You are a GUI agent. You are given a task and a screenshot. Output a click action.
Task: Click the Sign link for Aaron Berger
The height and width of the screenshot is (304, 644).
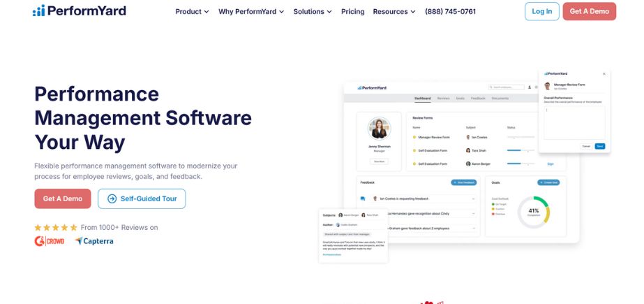pyautogui.click(x=551, y=164)
